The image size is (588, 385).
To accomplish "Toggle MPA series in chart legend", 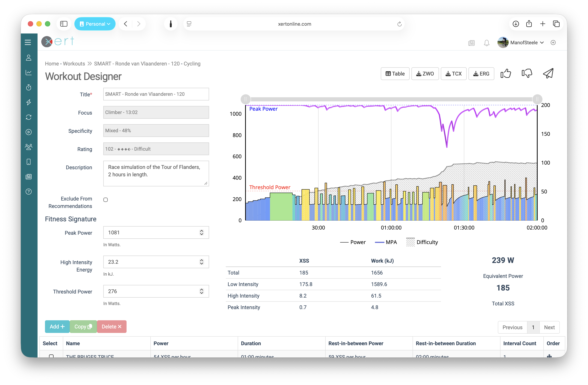I will [x=386, y=242].
